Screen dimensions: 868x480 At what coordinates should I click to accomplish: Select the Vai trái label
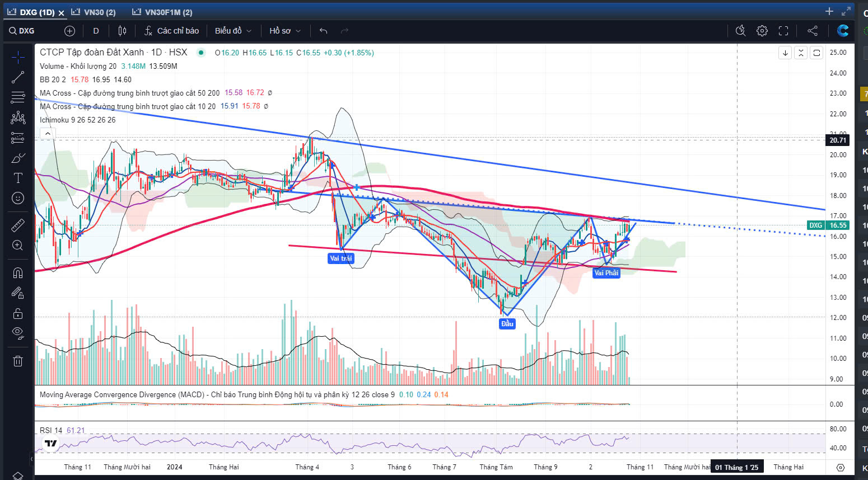point(341,258)
